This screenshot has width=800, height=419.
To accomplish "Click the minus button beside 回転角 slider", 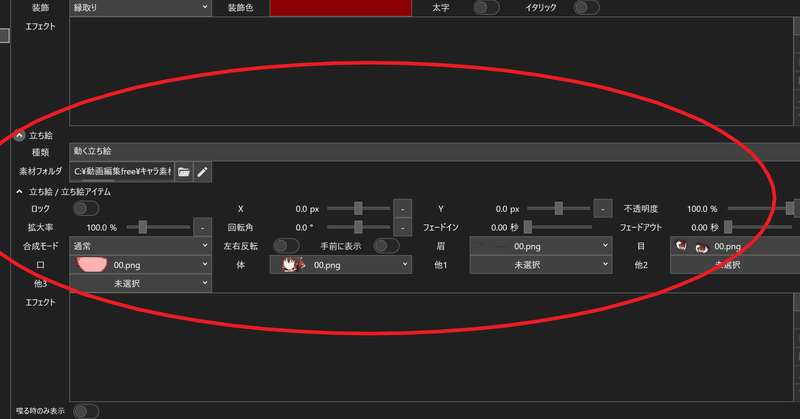I will point(403,228).
